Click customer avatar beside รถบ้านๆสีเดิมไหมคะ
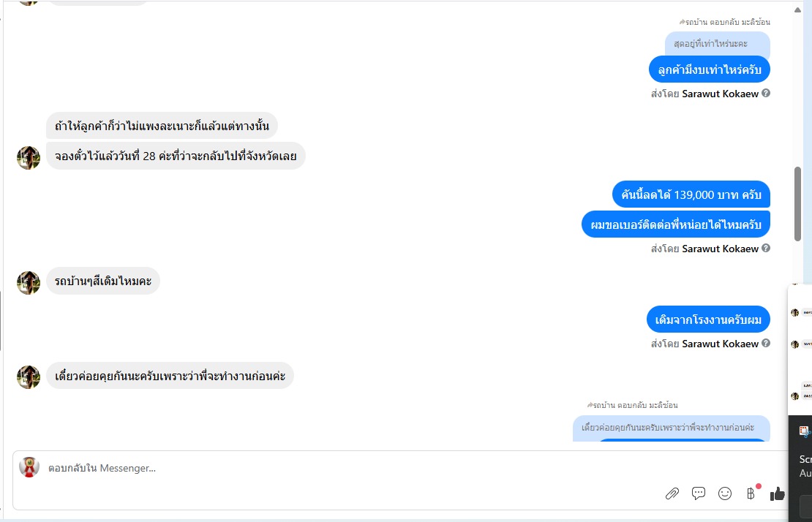The image size is (812, 522). [29, 282]
